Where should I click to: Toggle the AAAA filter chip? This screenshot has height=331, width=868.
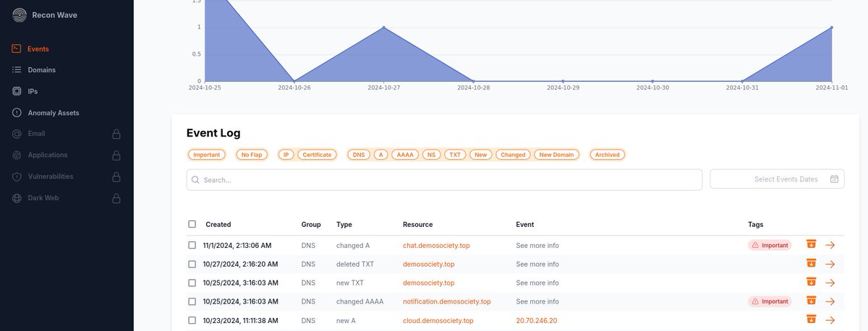[405, 155]
